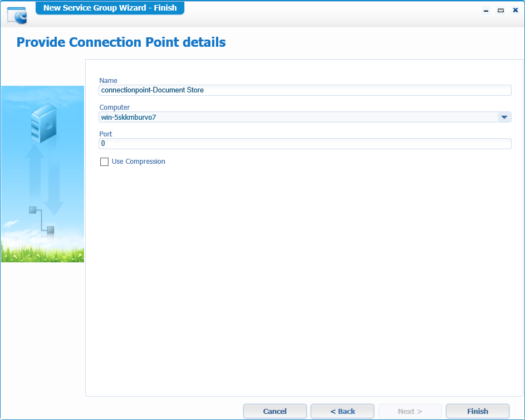Focus the Name field with connectionpoint-Document Store

click(x=305, y=90)
